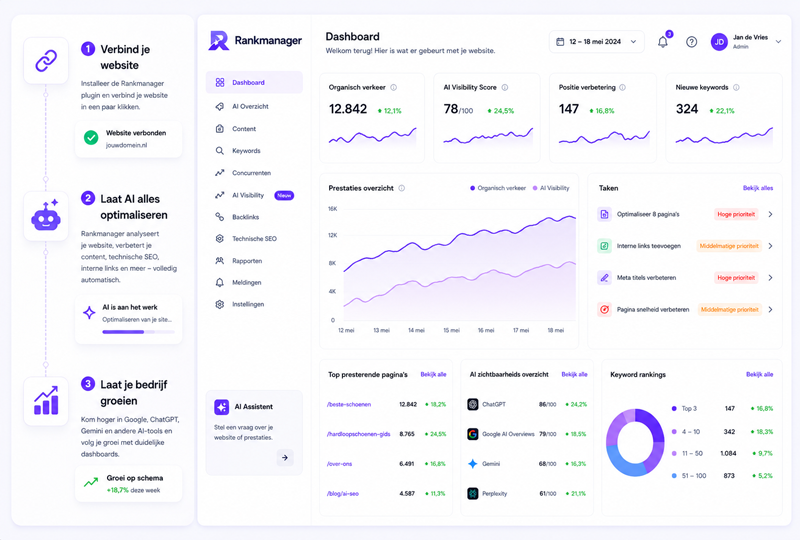Click Bekijk alle in Top presterende pagina's
Image resolution: width=800 pixels, height=540 pixels.
(x=433, y=374)
